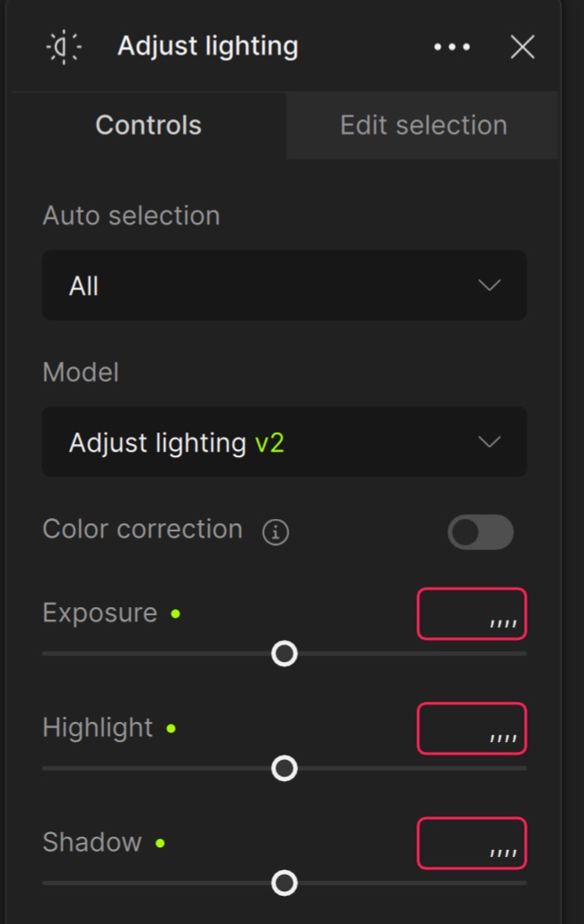
Task: Click the green dot beside Shadow
Action: coord(160,844)
